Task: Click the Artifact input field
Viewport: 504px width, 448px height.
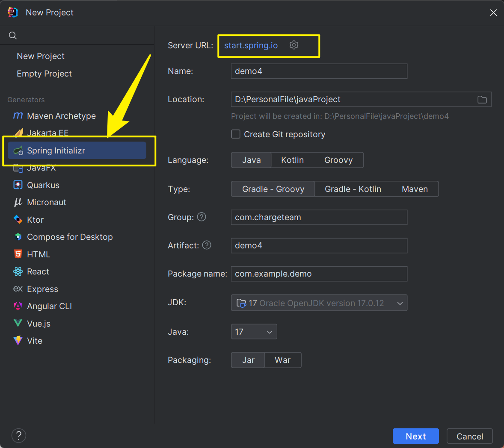Action: tap(319, 245)
